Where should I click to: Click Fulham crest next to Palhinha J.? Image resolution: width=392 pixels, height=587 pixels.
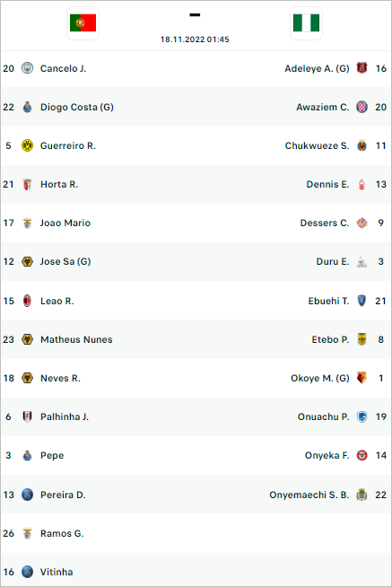pyautogui.click(x=27, y=416)
